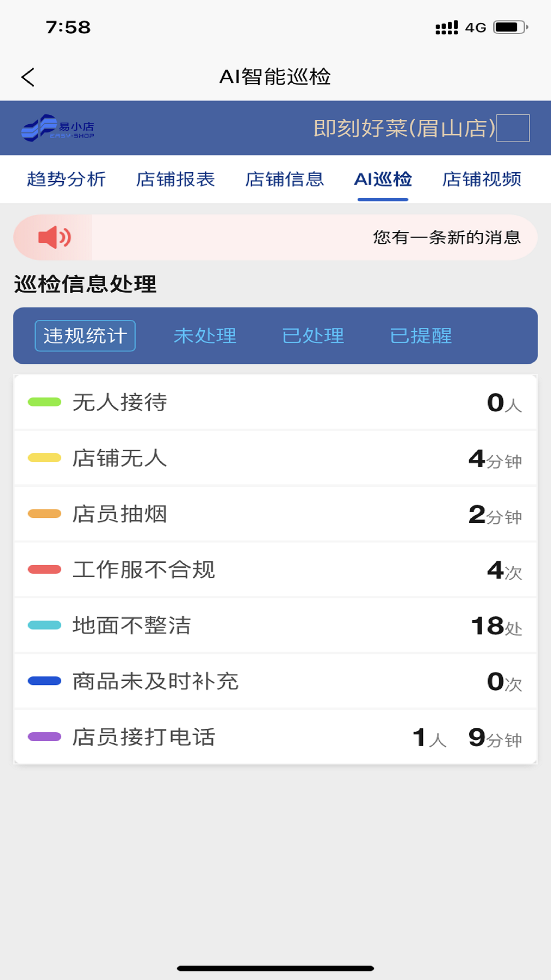551x980 pixels.
Task: Open the message 您有一条新的消息
Action: click(x=447, y=237)
